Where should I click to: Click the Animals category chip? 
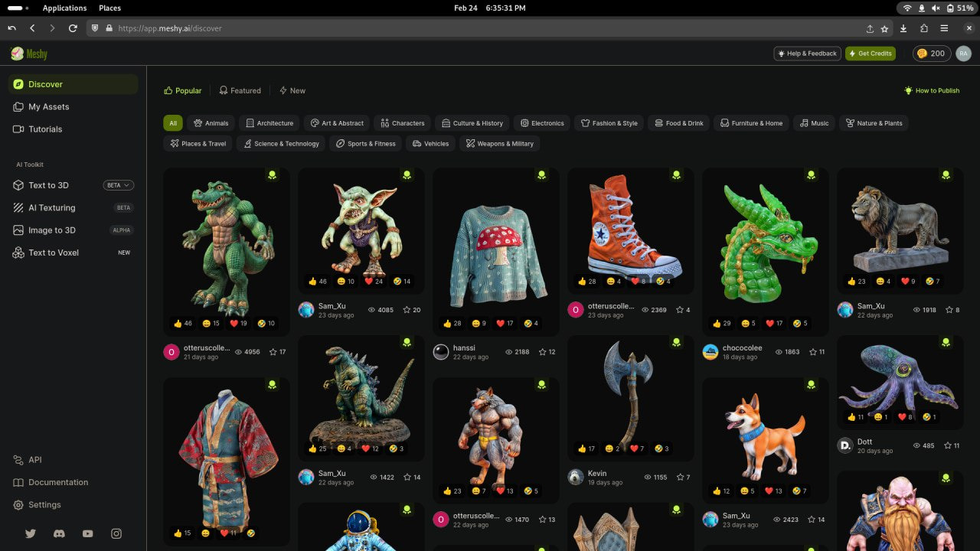[x=211, y=123]
